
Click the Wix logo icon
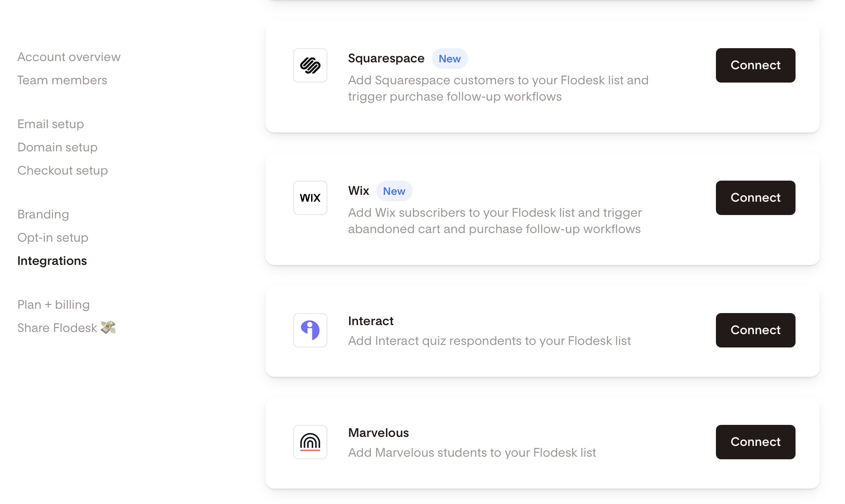(x=310, y=198)
